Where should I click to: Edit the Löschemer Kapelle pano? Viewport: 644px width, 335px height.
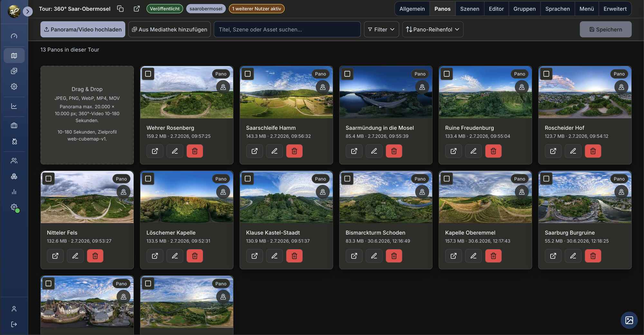(x=175, y=256)
